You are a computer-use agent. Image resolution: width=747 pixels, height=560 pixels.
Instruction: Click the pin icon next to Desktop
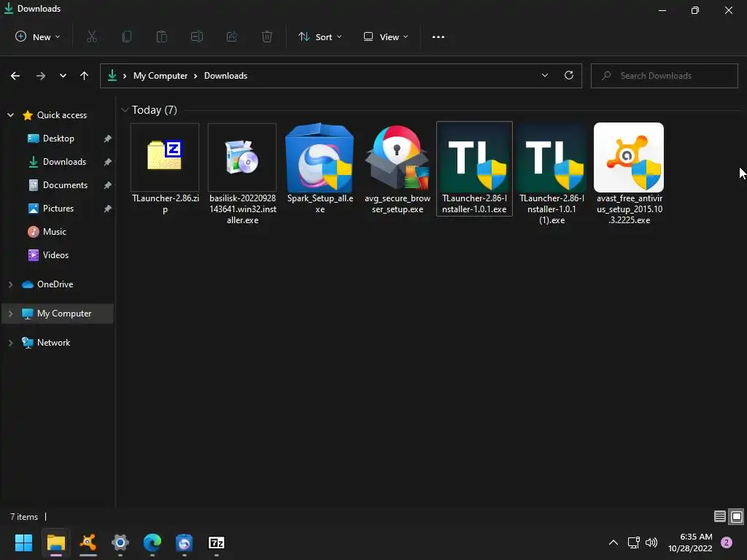pos(108,139)
